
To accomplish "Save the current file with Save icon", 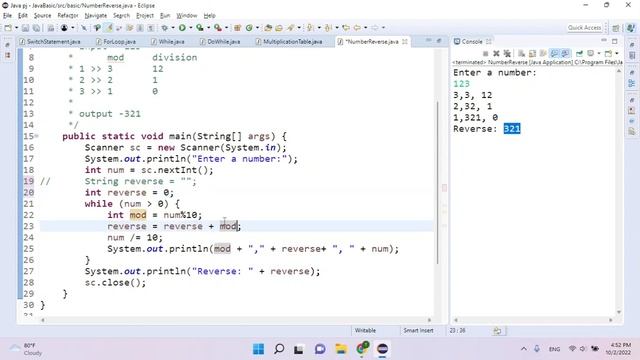I will tap(25, 28).
